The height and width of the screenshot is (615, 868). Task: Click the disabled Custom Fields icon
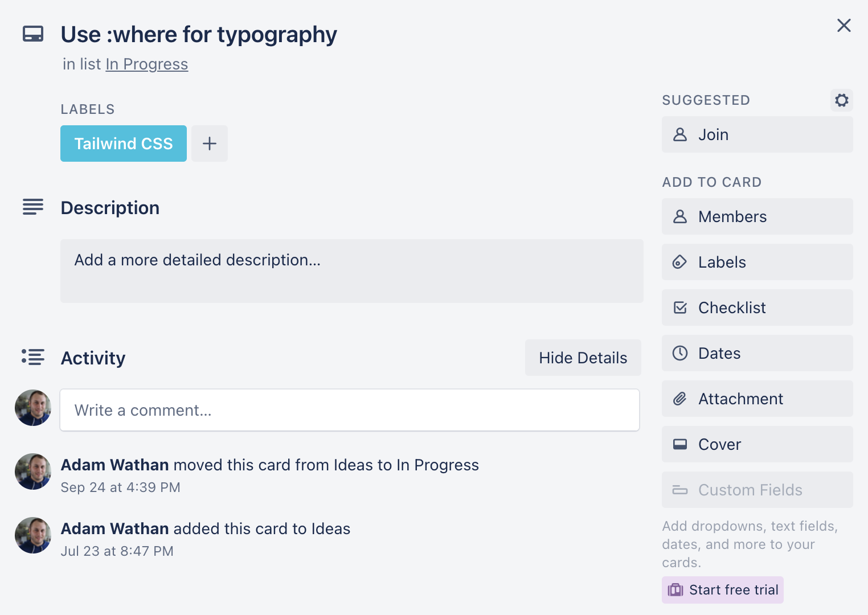pyautogui.click(x=679, y=490)
